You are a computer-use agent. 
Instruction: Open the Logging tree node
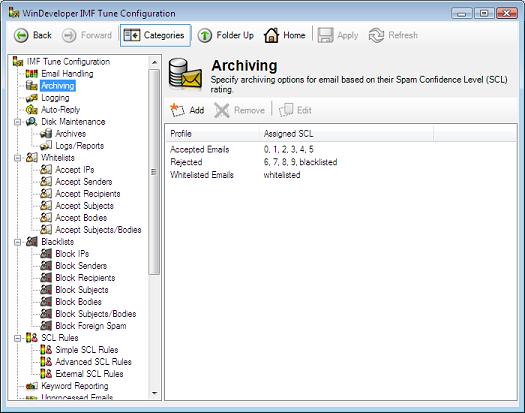[x=55, y=98]
